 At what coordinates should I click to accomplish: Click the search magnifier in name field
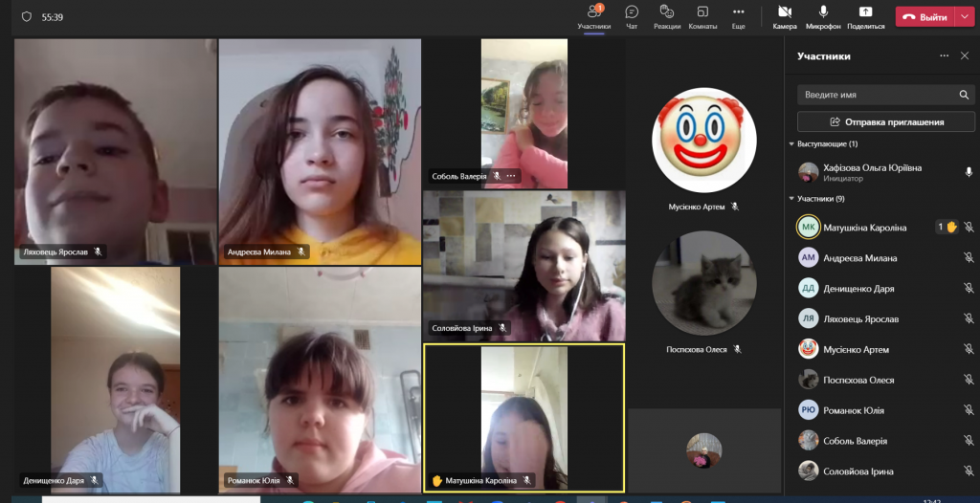coord(964,95)
